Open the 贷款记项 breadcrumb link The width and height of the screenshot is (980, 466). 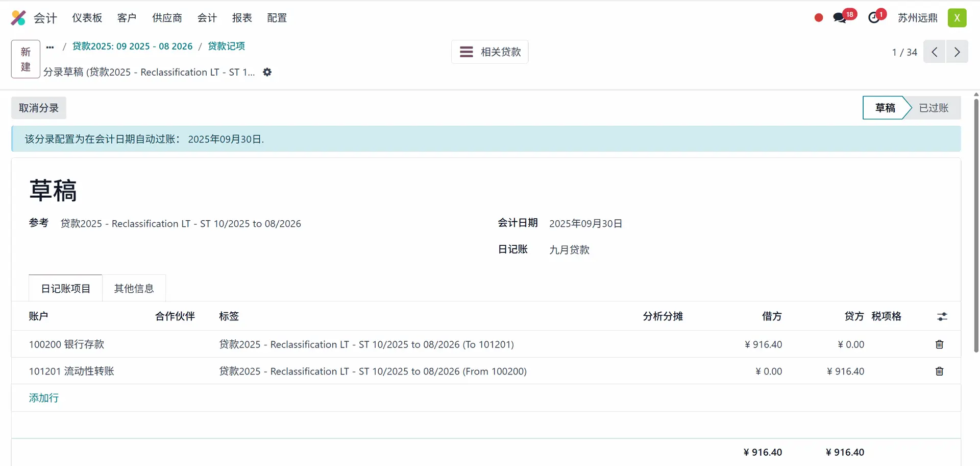226,46
